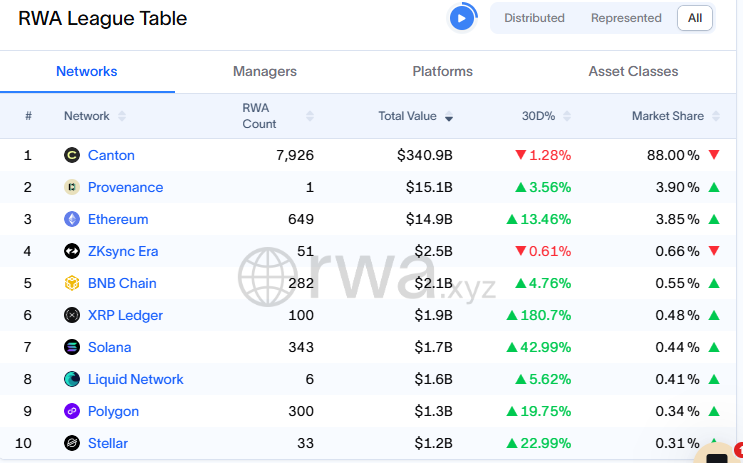The height and width of the screenshot is (463, 743).
Task: Click the 42.99% change for Solana
Action: [x=539, y=347]
